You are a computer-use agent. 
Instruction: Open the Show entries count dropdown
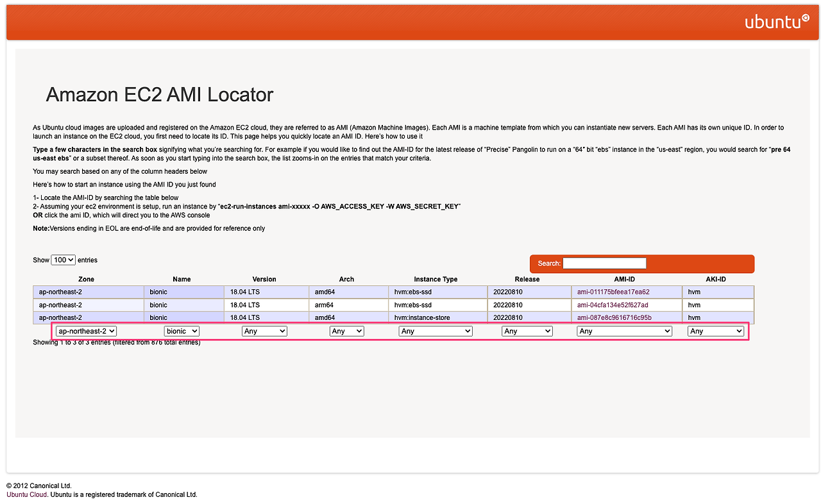click(63, 260)
